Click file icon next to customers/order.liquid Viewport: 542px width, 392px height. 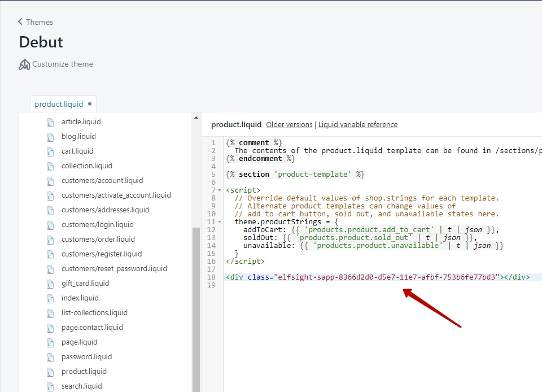[50, 240]
